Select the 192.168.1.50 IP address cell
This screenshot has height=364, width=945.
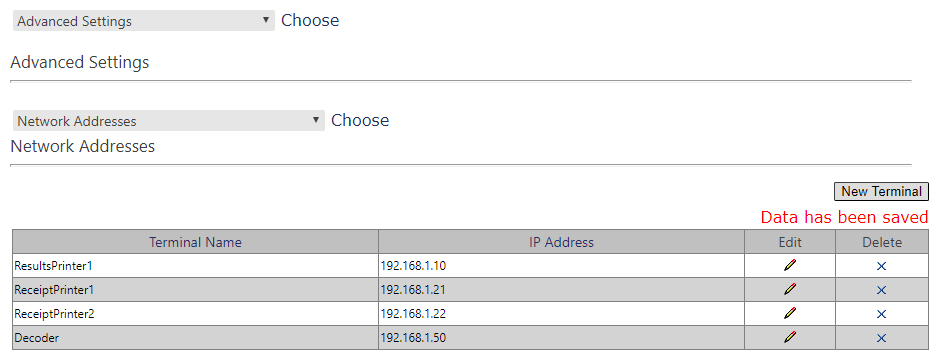(x=561, y=338)
